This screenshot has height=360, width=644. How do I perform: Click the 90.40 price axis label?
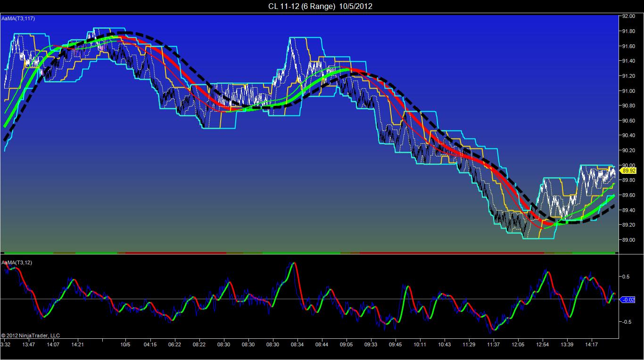[628, 136]
